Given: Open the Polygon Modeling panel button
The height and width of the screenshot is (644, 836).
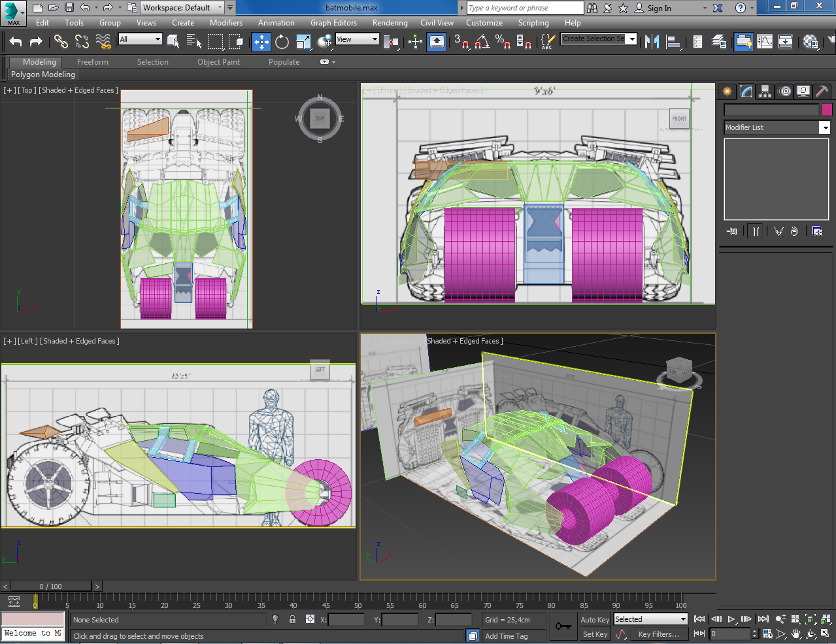Looking at the screenshot, I should coord(43,74).
